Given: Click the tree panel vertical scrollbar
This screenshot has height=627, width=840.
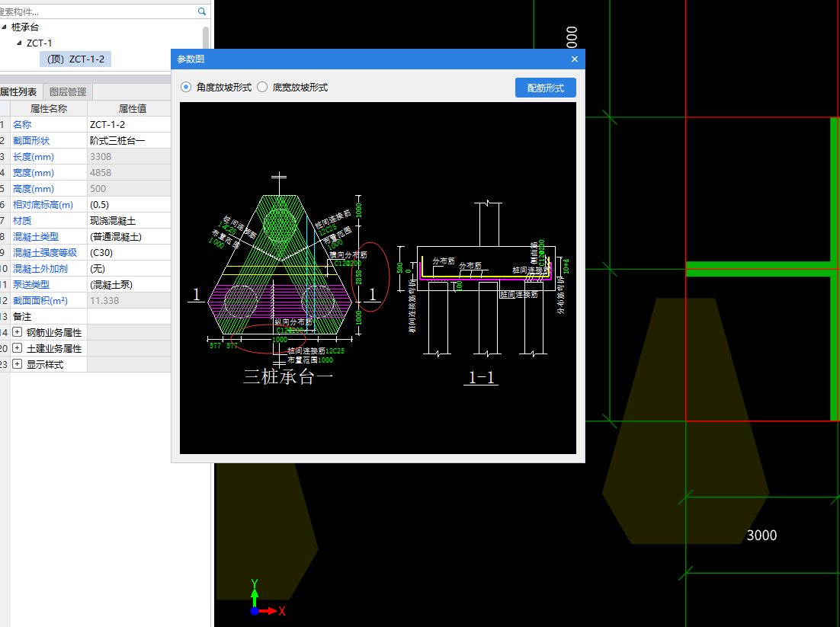Looking at the screenshot, I should (x=206, y=39).
